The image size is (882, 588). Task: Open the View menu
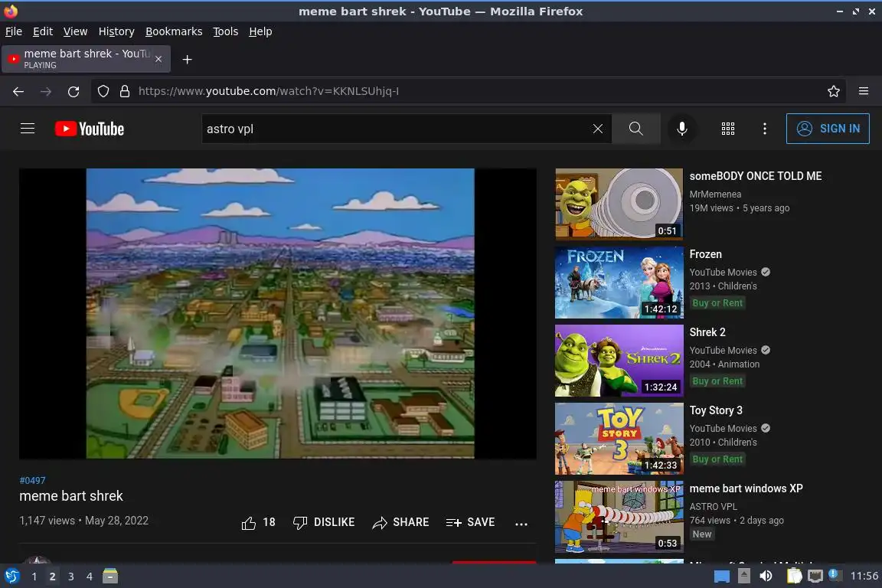pyautogui.click(x=75, y=31)
